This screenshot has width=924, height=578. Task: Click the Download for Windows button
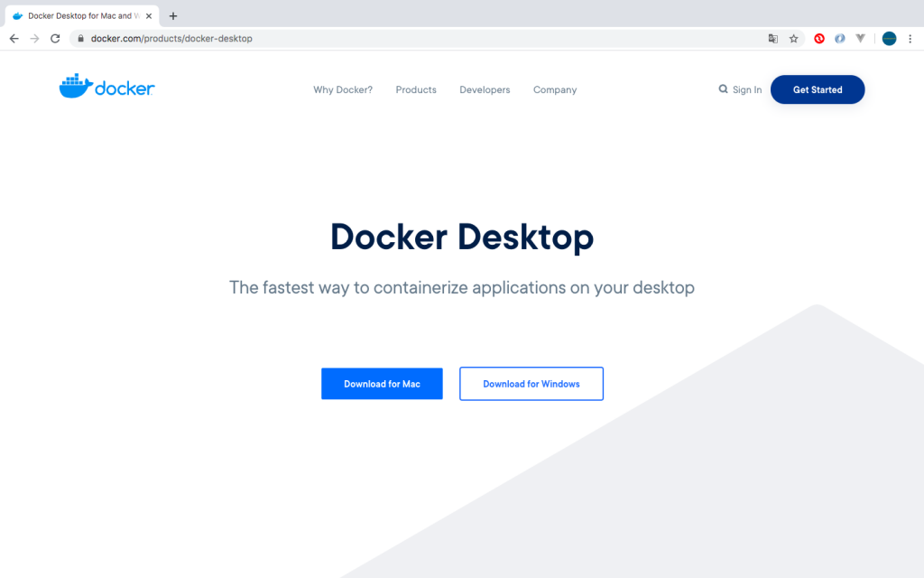pyautogui.click(x=531, y=384)
